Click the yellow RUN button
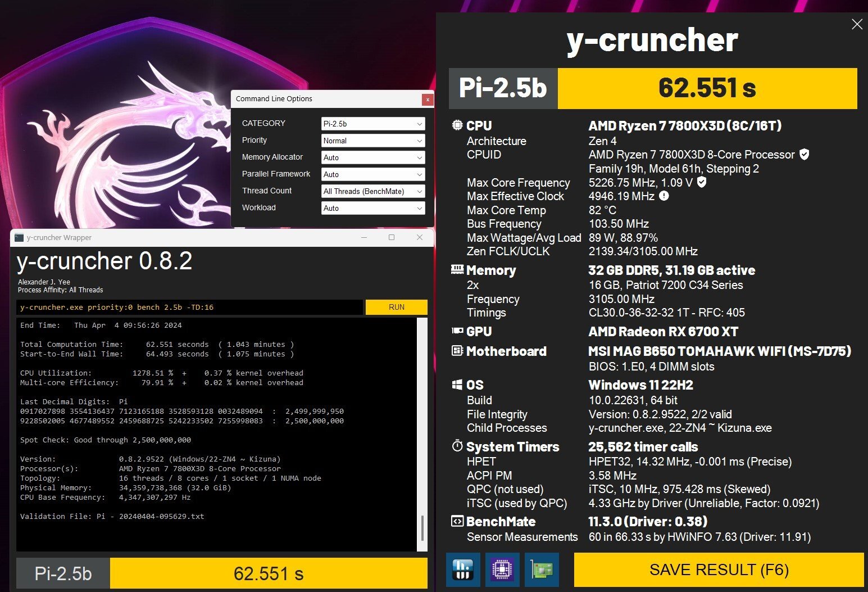This screenshot has width=868, height=592. pos(397,307)
